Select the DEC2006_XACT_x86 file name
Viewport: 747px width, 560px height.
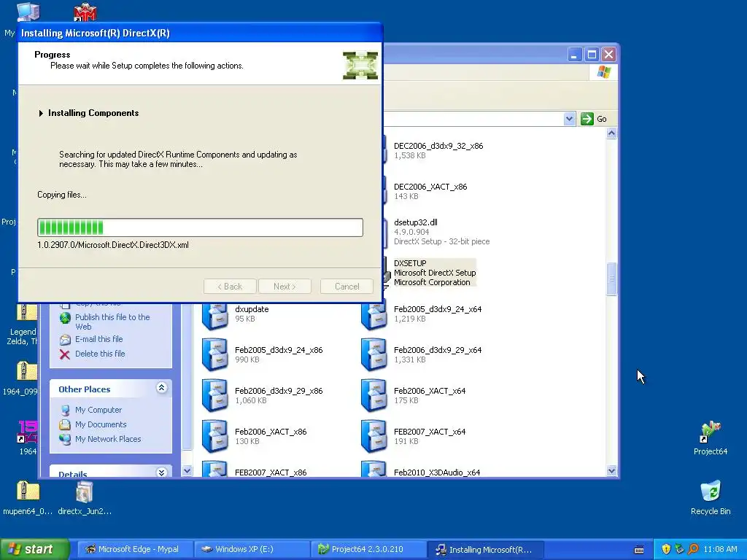[430, 187]
